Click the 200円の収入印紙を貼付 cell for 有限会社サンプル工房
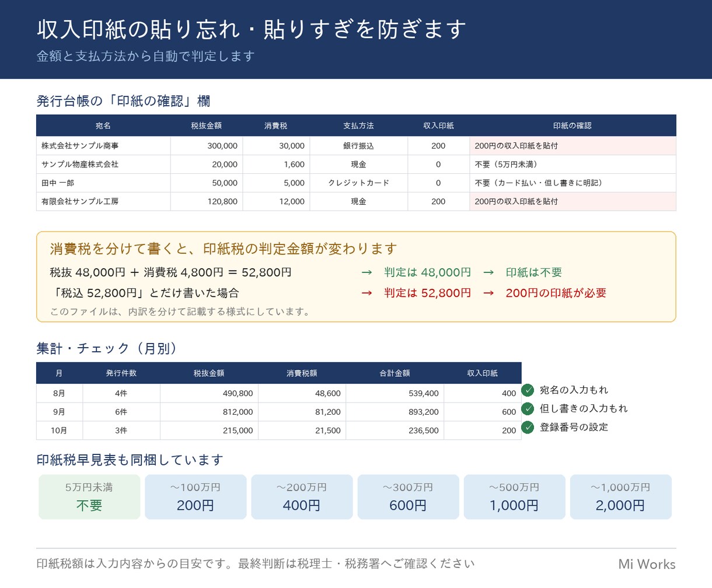The height and width of the screenshot is (588, 712). (x=573, y=201)
